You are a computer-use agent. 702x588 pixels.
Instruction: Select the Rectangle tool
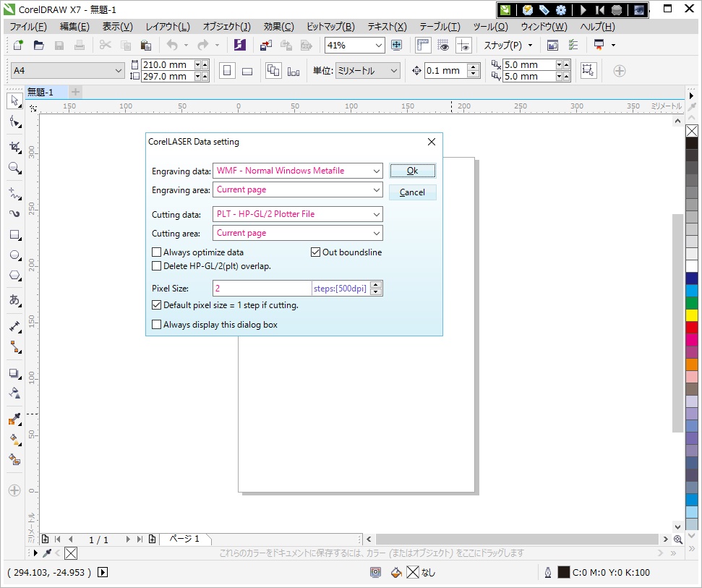tap(14, 234)
